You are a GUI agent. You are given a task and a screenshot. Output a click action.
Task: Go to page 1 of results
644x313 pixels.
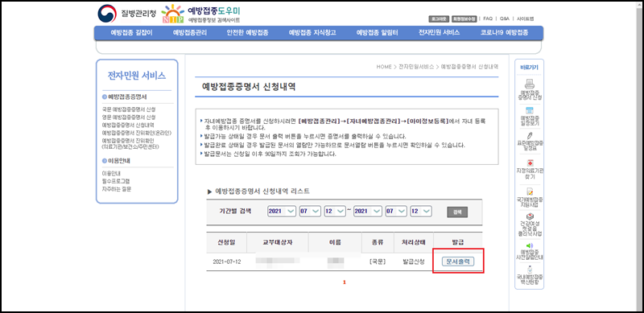click(x=345, y=282)
